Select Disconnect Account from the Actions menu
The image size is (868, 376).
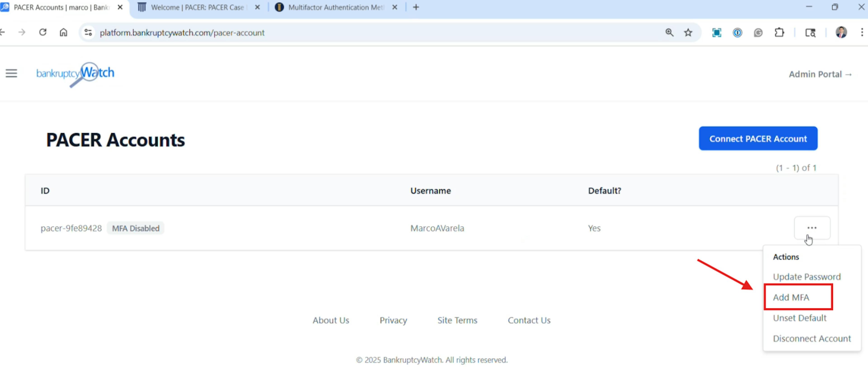tap(811, 338)
